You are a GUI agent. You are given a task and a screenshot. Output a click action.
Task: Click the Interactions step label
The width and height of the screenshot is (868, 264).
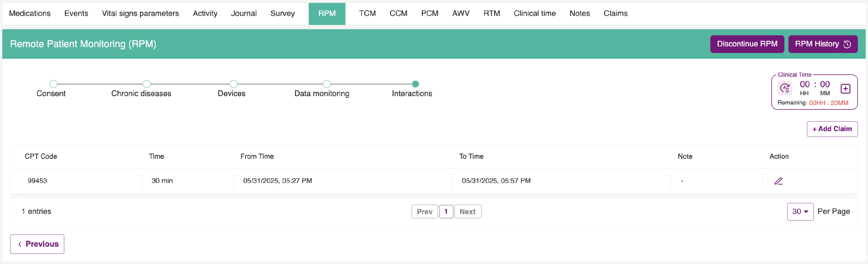point(412,94)
